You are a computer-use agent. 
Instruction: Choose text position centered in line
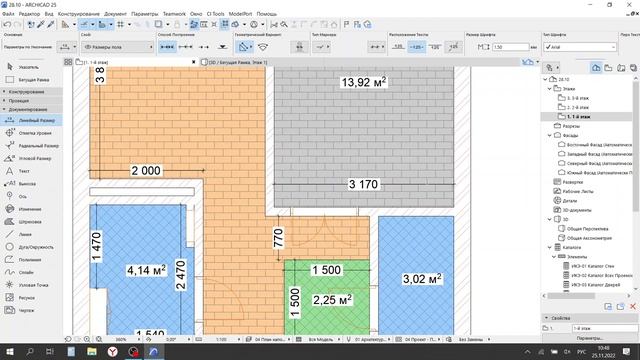coord(416,47)
